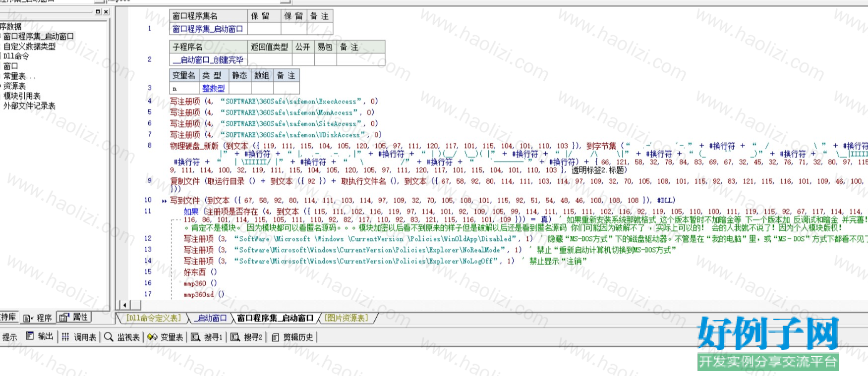The height and width of the screenshot is (376, 868).
Task: Click the 数组 column header
Action: tap(262, 75)
